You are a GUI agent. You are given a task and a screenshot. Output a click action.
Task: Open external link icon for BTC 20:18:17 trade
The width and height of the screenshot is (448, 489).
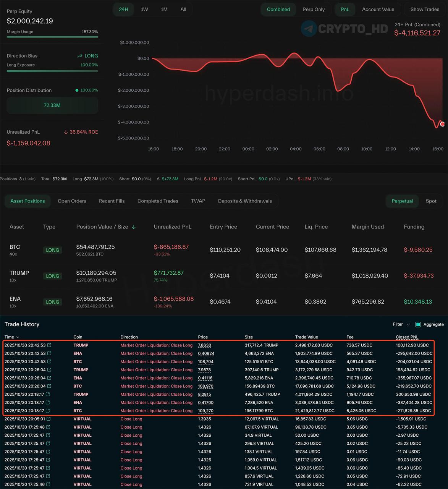pos(48,411)
